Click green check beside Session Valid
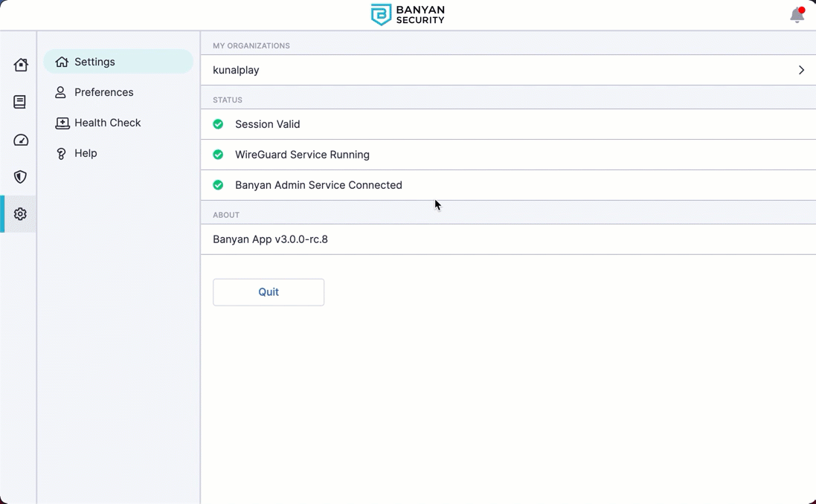Viewport: 816px width, 504px height. click(x=218, y=124)
